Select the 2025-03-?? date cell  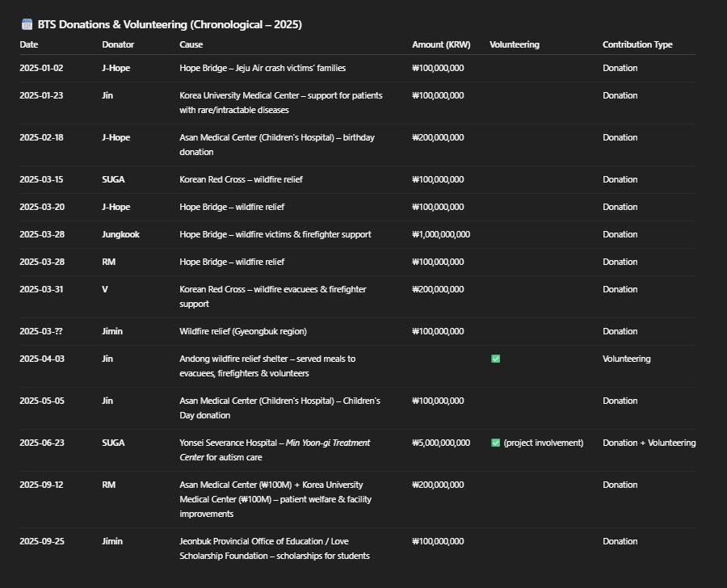coord(41,331)
